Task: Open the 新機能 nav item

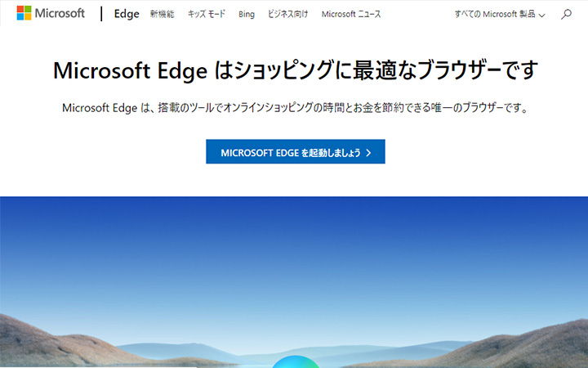Action: coord(163,15)
